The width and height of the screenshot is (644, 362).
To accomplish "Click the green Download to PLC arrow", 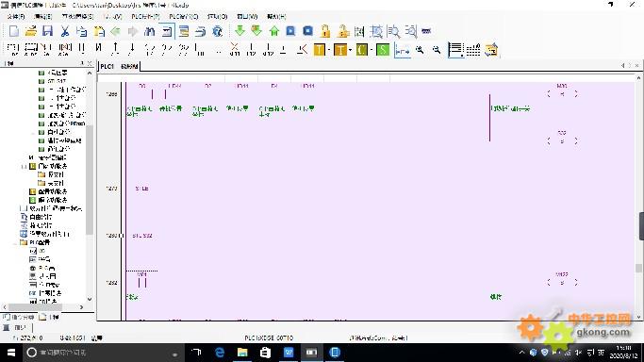I will pyautogui.click(x=239, y=31).
